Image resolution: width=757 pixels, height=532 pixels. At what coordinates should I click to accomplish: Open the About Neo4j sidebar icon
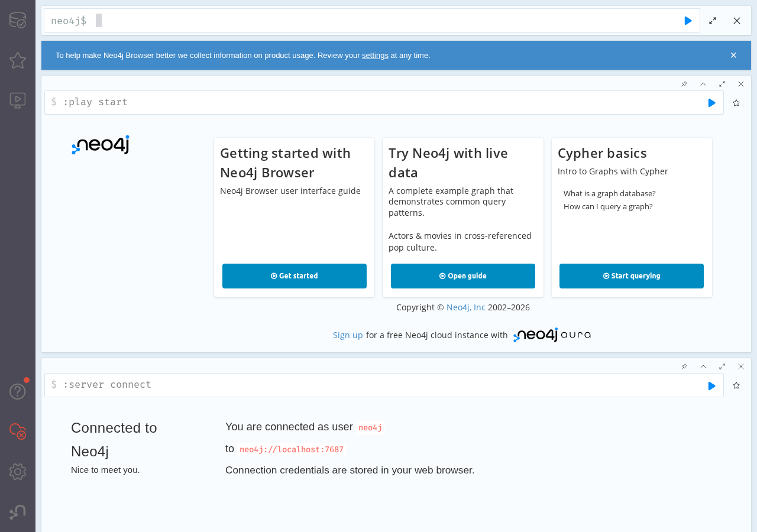tap(18, 512)
